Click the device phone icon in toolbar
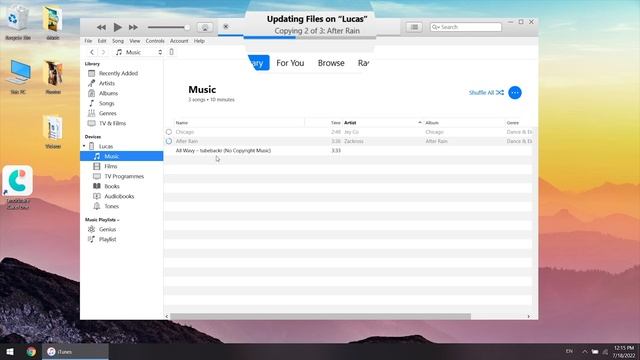 tap(171, 52)
